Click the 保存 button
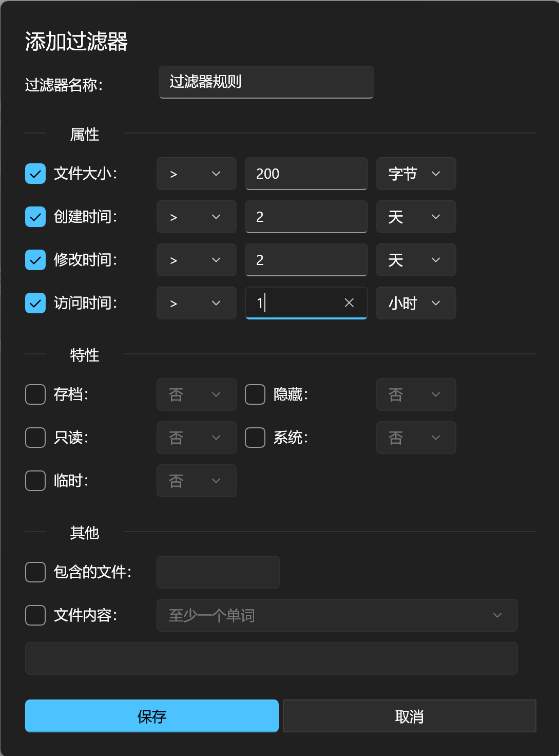 point(152,716)
